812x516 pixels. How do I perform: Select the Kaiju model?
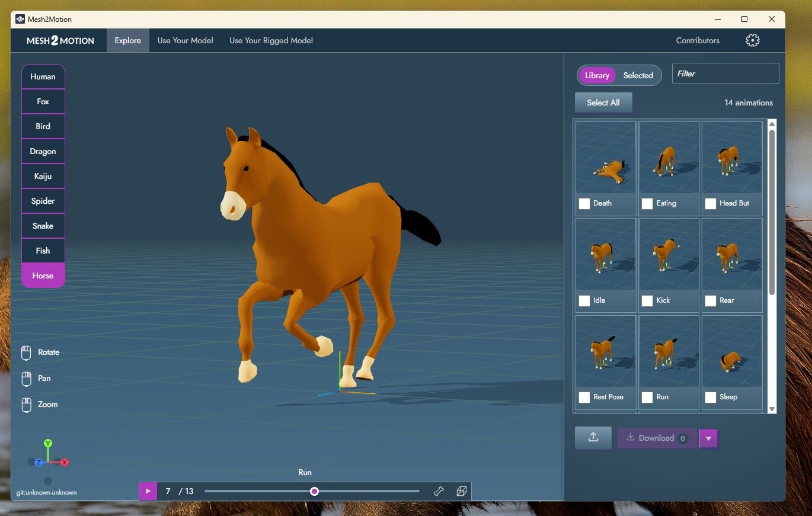43,176
